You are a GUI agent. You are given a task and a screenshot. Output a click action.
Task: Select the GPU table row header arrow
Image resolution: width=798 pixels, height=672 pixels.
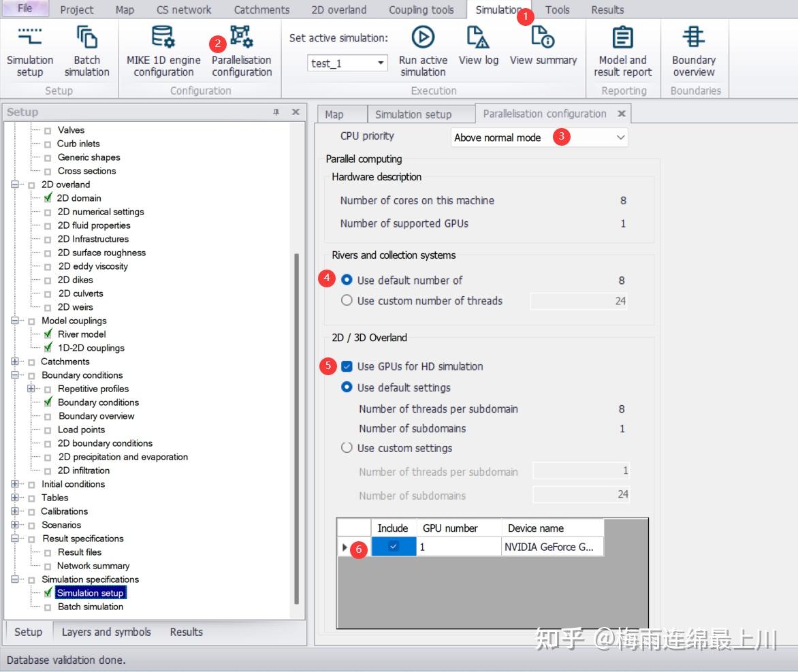345,547
